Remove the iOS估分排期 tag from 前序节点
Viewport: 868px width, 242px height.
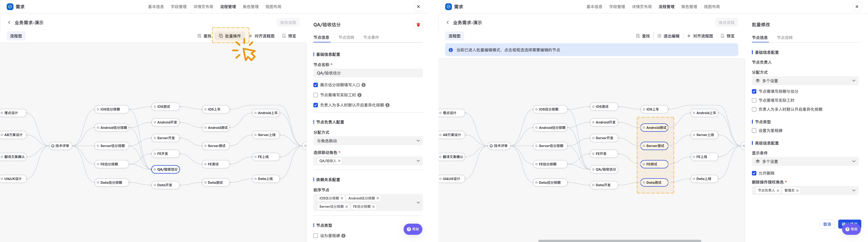tap(342, 198)
